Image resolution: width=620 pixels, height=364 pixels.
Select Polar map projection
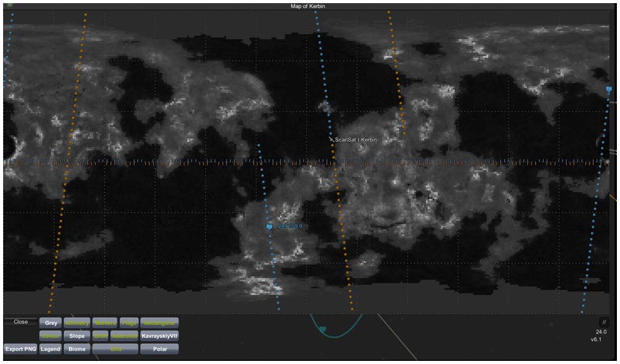click(x=159, y=349)
